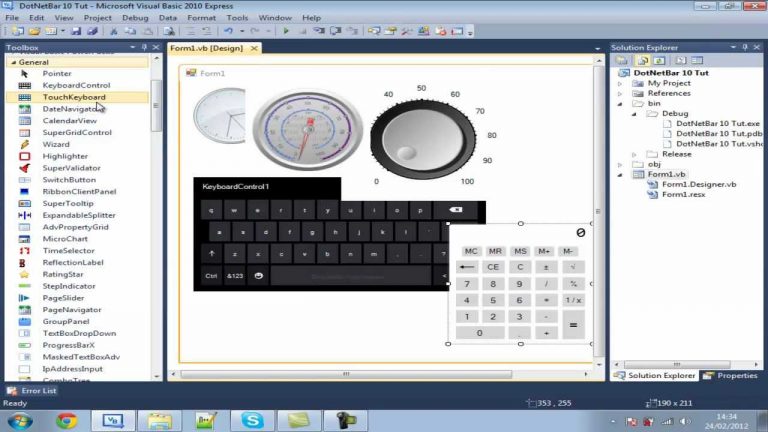
Task: Click the Save icon in toolbar
Action: coord(76,31)
